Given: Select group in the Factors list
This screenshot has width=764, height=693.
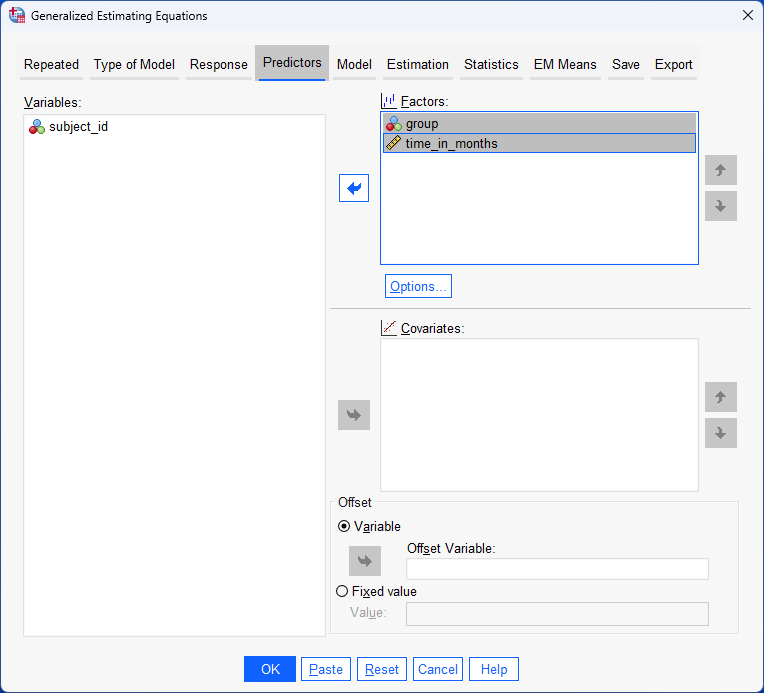Looking at the screenshot, I should 539,124.
